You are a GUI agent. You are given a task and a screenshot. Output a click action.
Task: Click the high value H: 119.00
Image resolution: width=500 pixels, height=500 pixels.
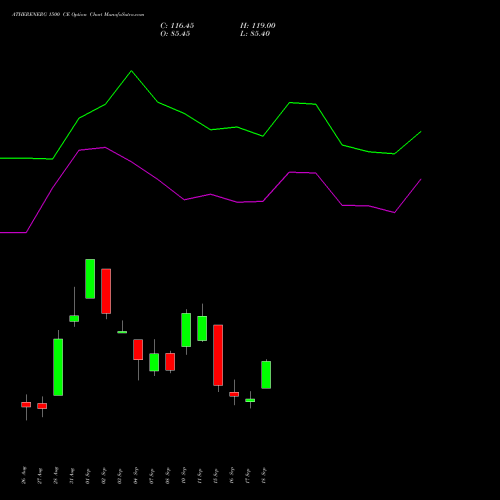coord(258,26)
